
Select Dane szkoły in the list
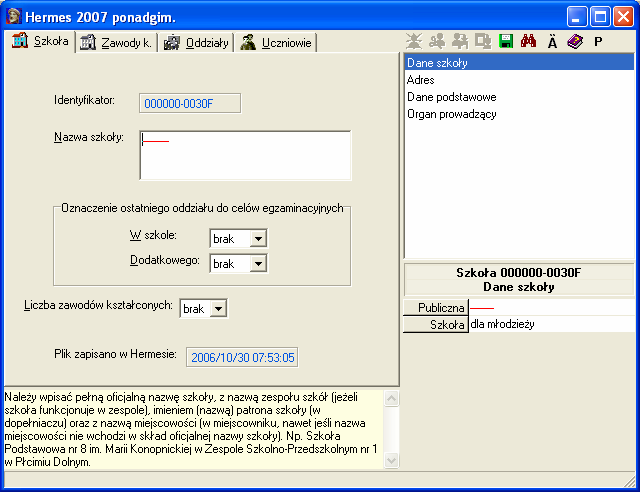coord(519,63)
